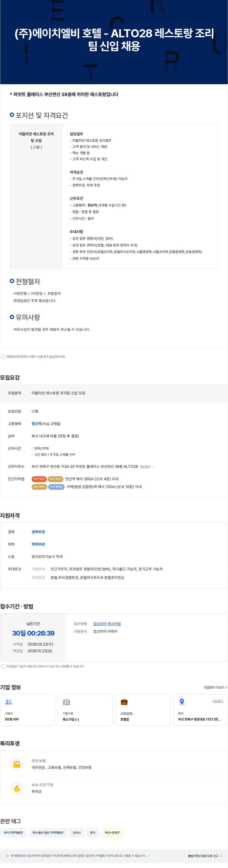Click the 양식조리기능사 자격 skill text
The image size is (228, 868).
point(47,557)
